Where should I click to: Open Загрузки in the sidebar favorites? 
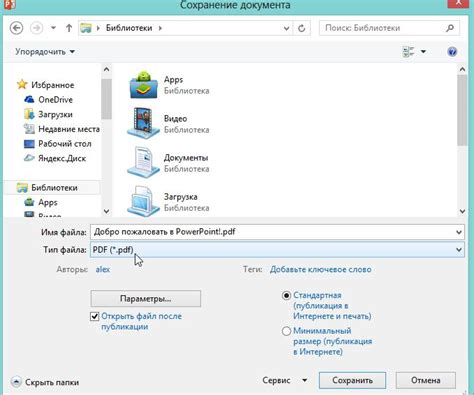pyautogui.click(x=55, y=114)
